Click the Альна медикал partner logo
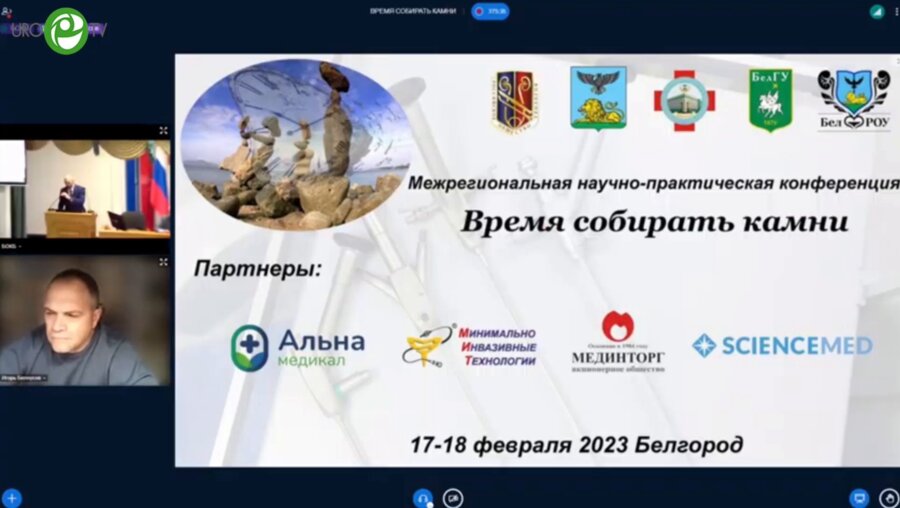The width and height of the screenshot is (900, 508). (297, 347)
